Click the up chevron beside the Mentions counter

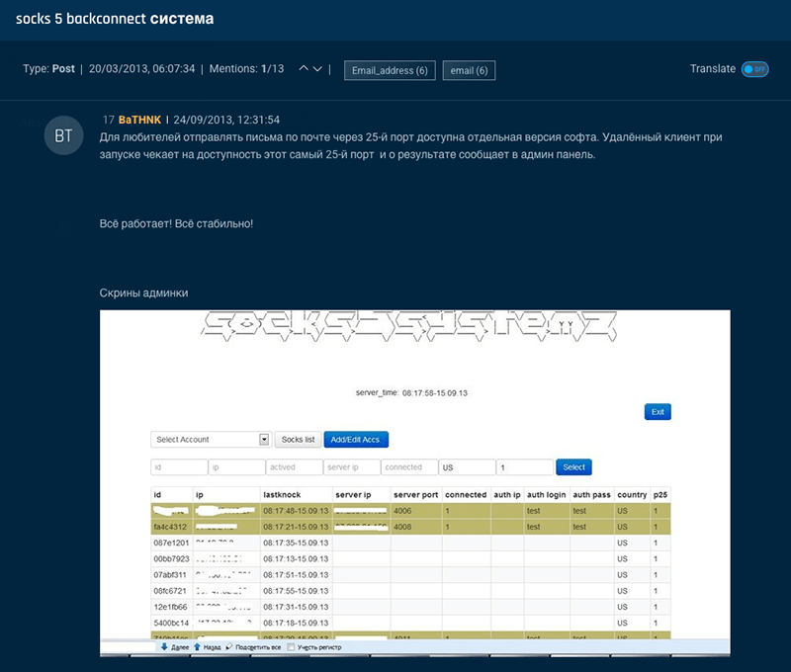point(303,69)
